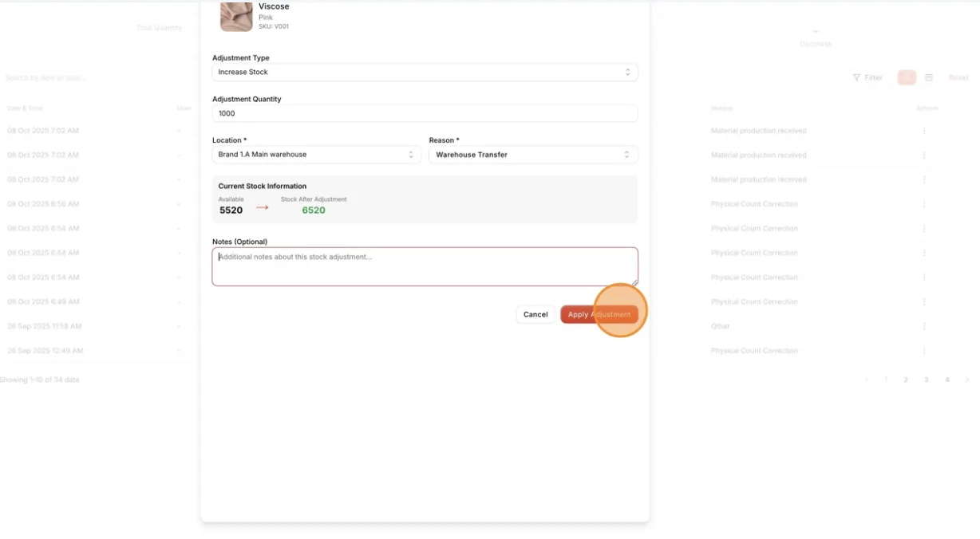Click the Apply Adjustment button
Viewport: 980px width, 539px height.
click(599, 314)
